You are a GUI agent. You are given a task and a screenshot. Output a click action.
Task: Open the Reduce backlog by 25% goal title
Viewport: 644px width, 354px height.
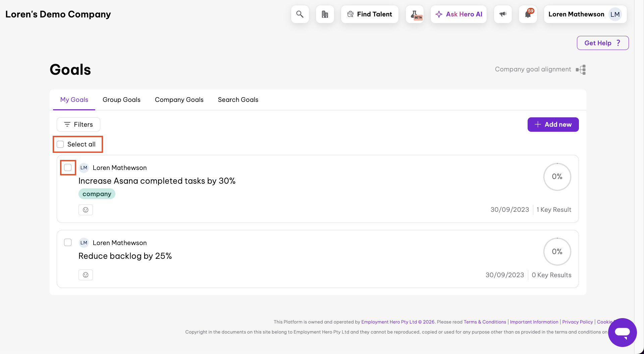tap(125, 256)
